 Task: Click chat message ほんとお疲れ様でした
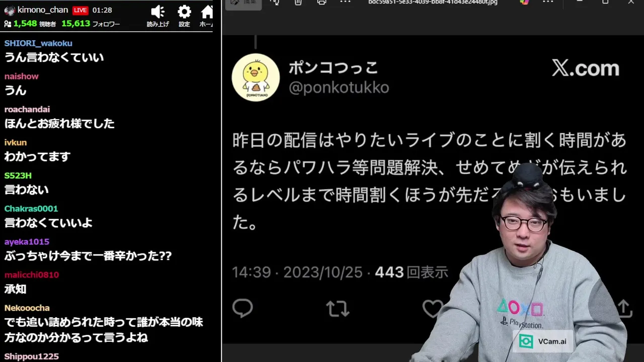pyautogui.click(x=59, y=124)
